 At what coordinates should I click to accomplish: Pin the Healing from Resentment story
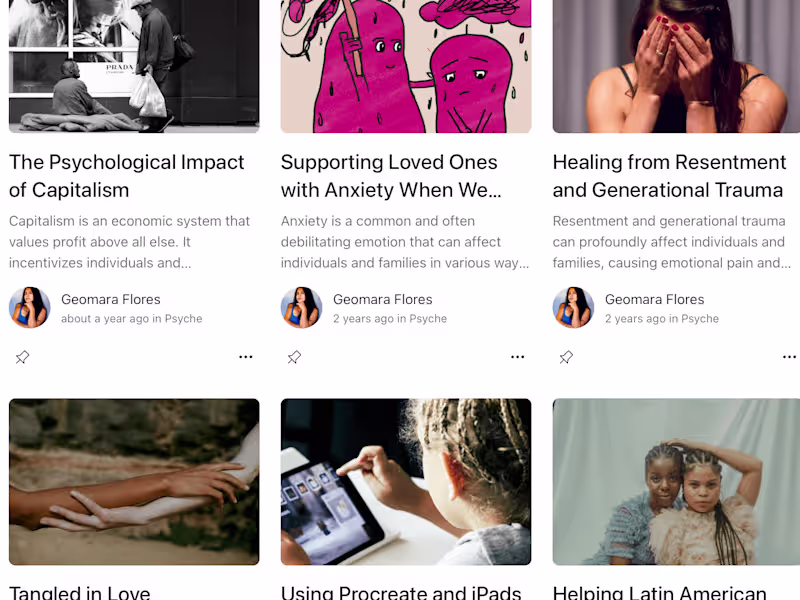point(566,357)
